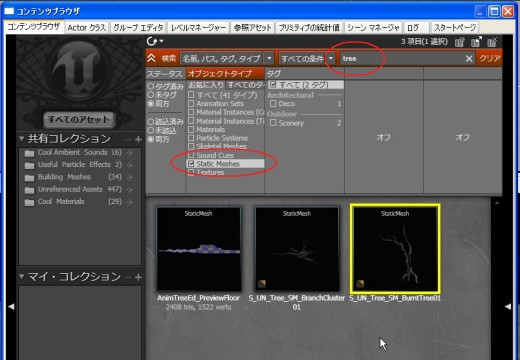Click the orange クリア button
The height and width of the screenshot is (360, 520).
coord(489,59)
